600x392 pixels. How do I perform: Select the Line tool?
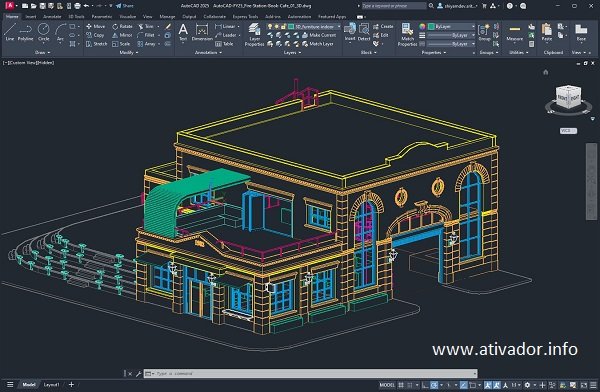pos(10,32)
